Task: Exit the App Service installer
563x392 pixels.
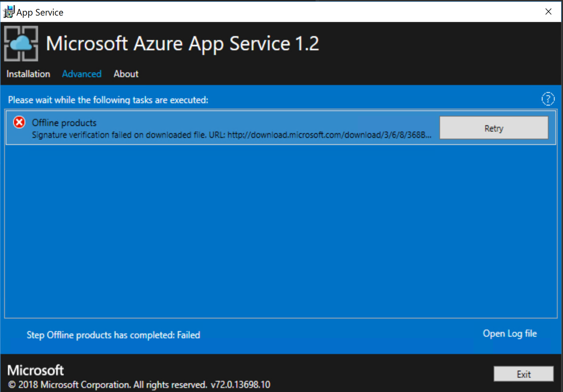Action: [524, 374]
